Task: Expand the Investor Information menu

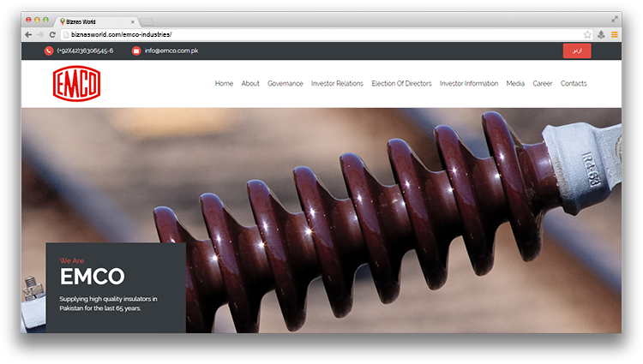Action: point(468,84)
